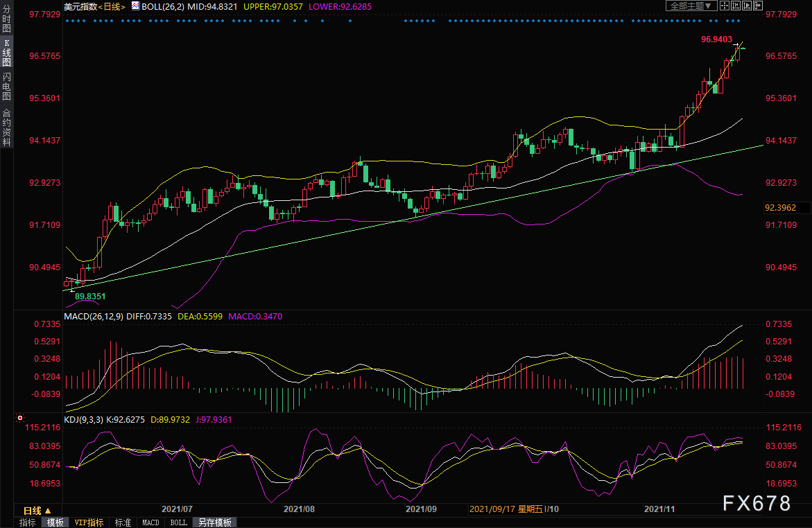Click the chart zoom-to-start icon

pos(735,6)
